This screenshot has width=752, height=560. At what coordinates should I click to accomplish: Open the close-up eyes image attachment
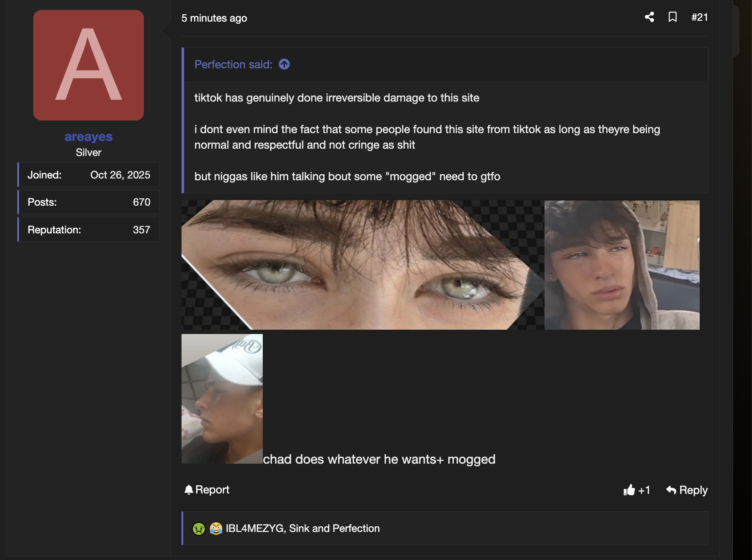click(362, 265)
